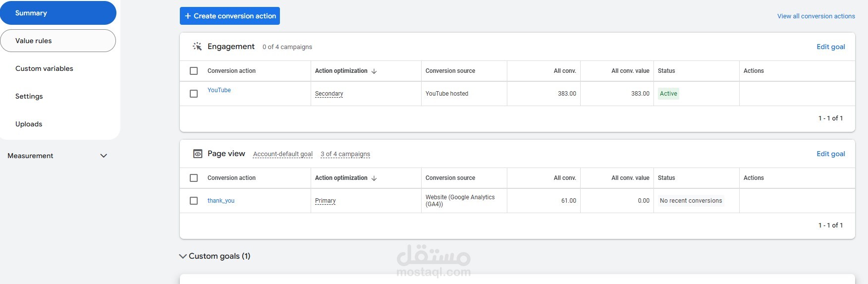Click the plus icon on Create conversion action
The width and height of the screenshot is (868, 284).
pos(188,16)
